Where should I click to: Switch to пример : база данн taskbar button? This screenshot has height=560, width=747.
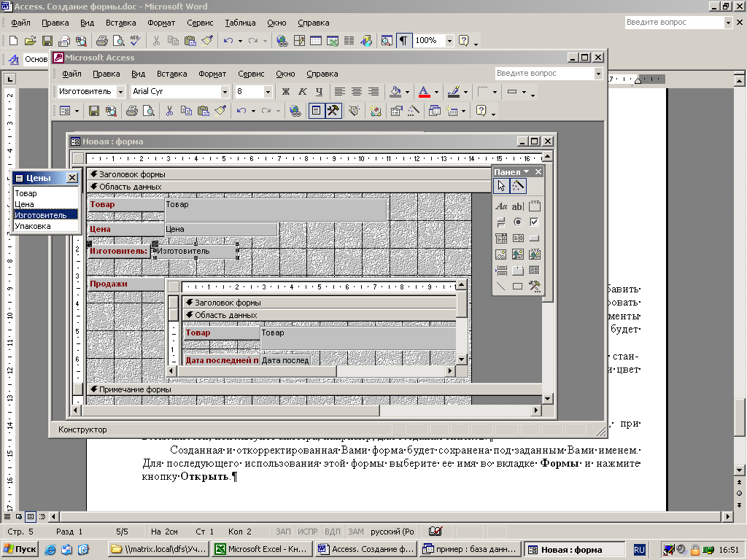pos(471,549)
